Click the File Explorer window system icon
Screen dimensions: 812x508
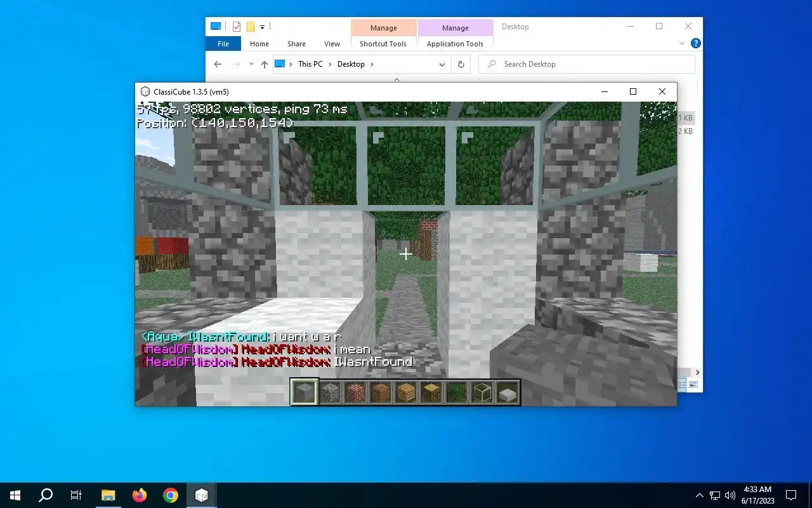point(216,26)
